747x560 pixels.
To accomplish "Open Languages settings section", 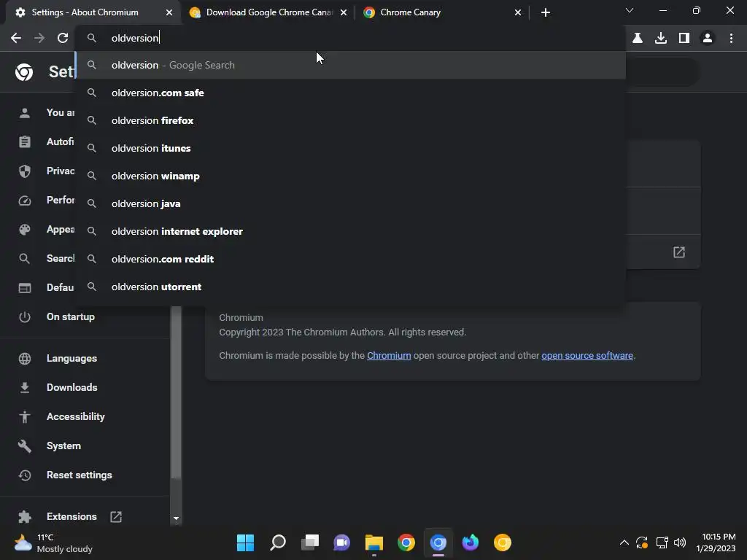I will click(71, 358).
